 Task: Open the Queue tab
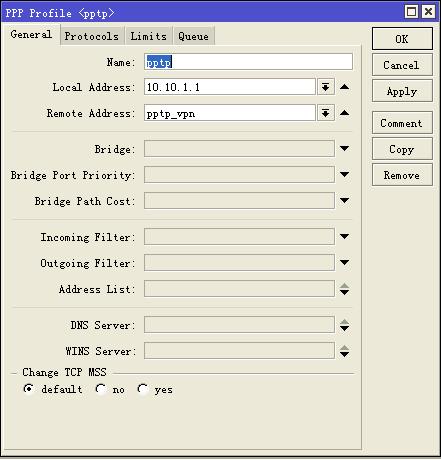click(193, 36)
